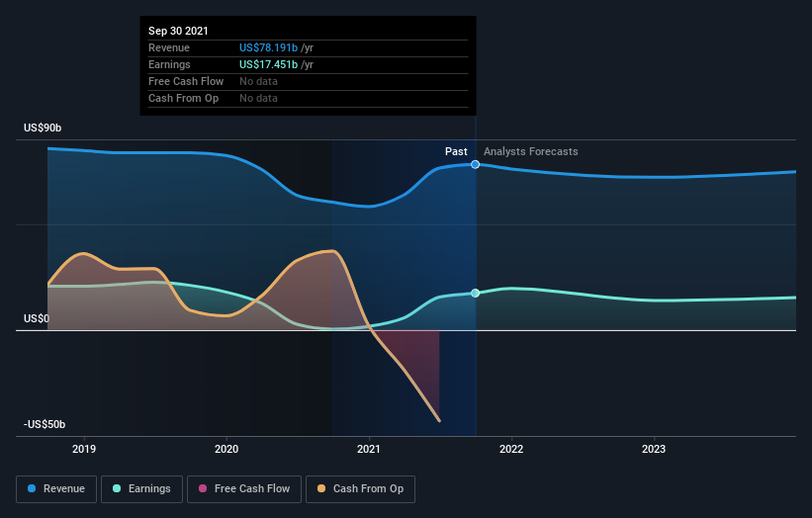Click the Analysts Forecasts label

(531, 151)
